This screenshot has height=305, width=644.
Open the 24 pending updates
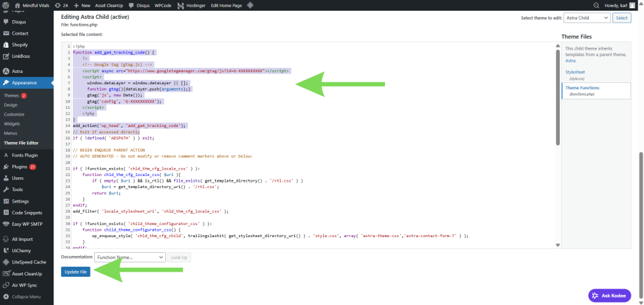pyautogui.click(x=61, y=5)
